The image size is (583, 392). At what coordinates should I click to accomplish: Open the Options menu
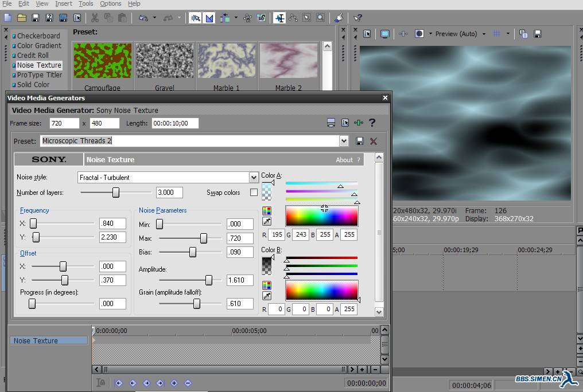tap(110, 3)
